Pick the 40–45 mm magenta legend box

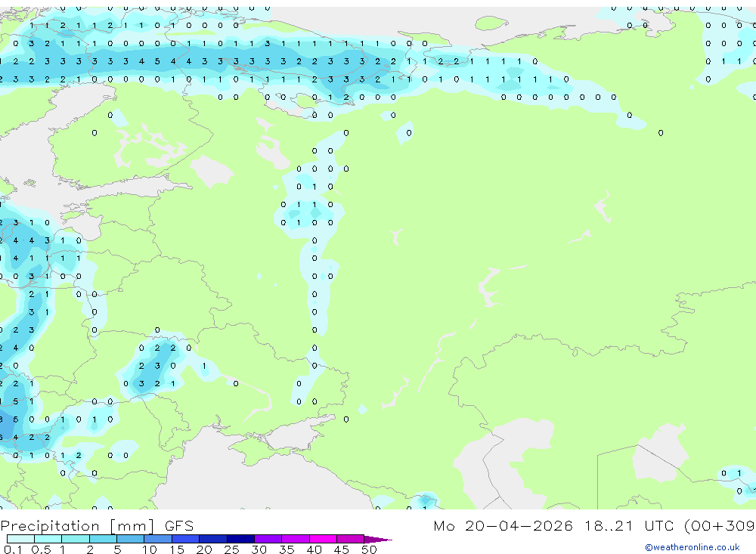pyautogui.click(x=323, y=539)
